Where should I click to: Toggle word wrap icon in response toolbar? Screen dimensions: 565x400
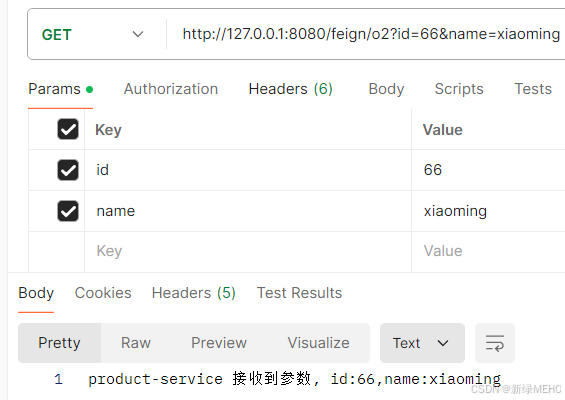pyautogui.click(x=495, y=343)
